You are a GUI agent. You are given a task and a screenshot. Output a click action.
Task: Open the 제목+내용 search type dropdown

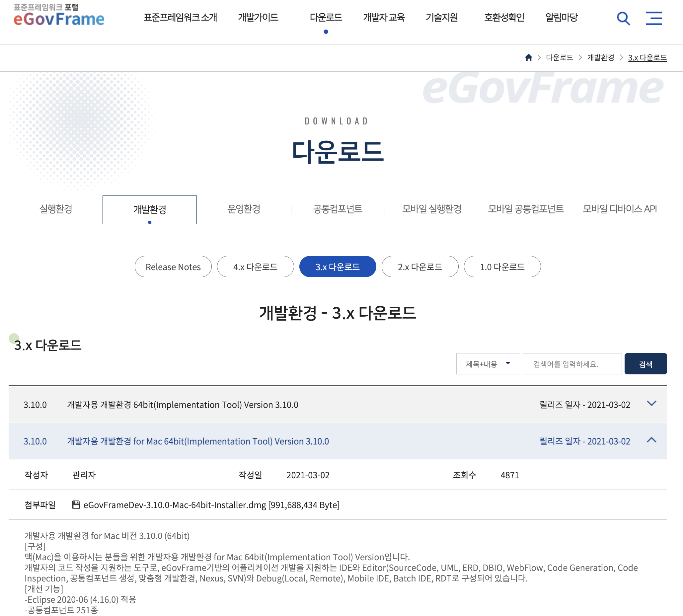click(x=488, y=364)
